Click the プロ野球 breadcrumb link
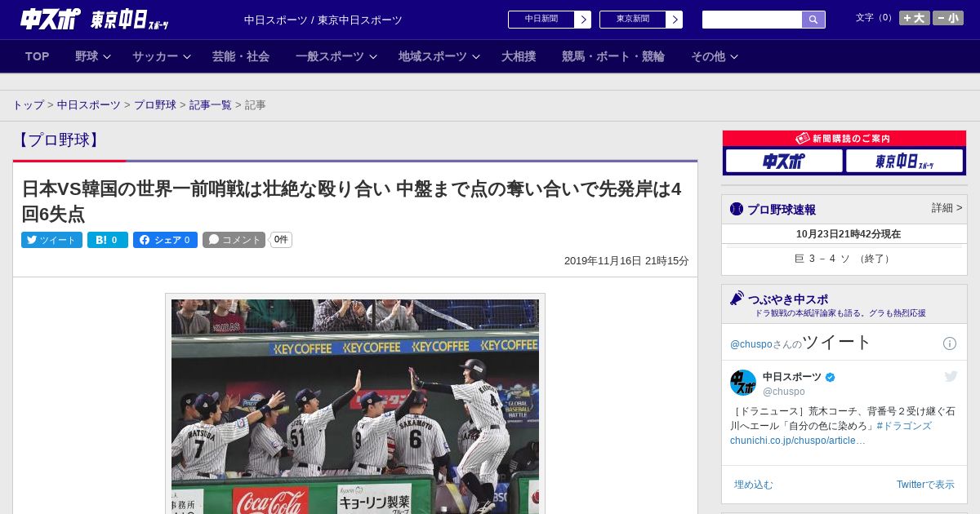Image resolution: width=980 pixels, height=514 pixels. [155, 105]
